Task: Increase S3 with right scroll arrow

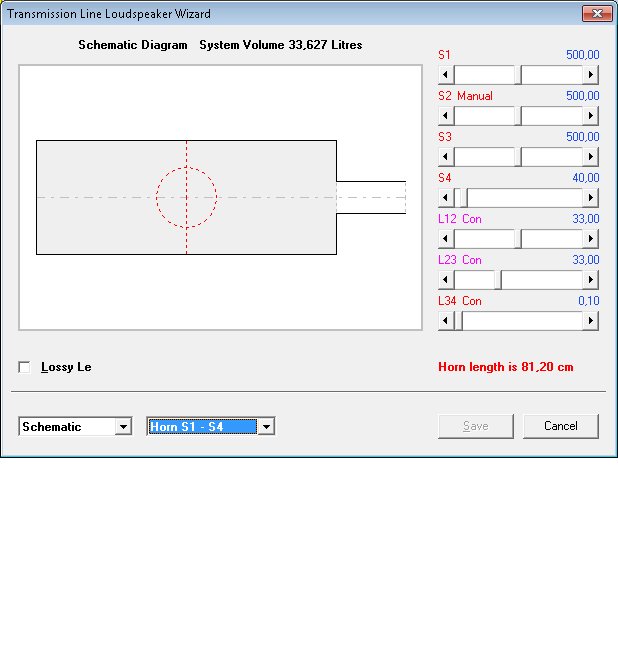Action: (591, 157)
